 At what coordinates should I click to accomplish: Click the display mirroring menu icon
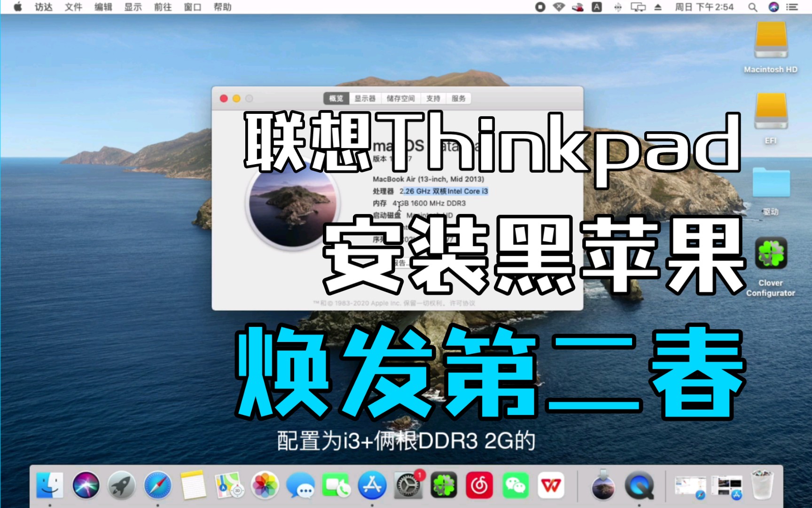point(638,7)
